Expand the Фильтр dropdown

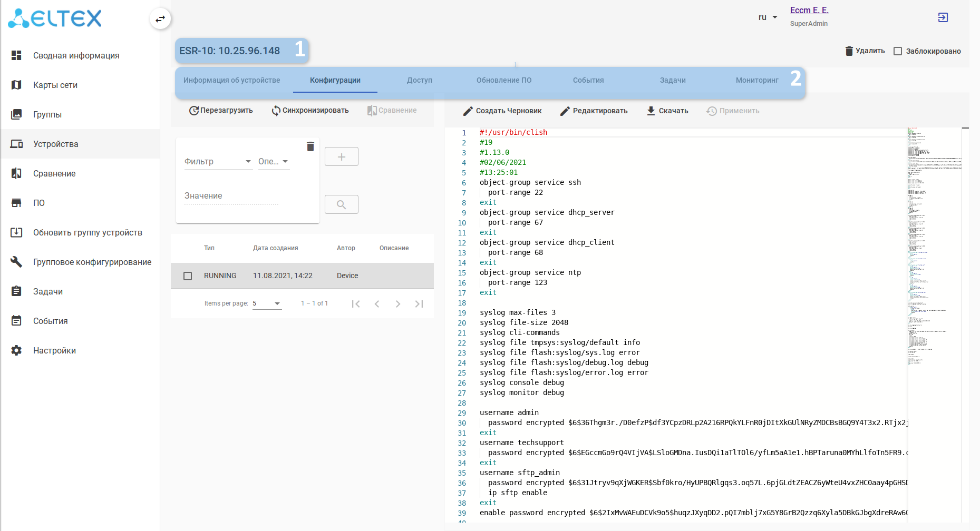(x=218, y=162)
